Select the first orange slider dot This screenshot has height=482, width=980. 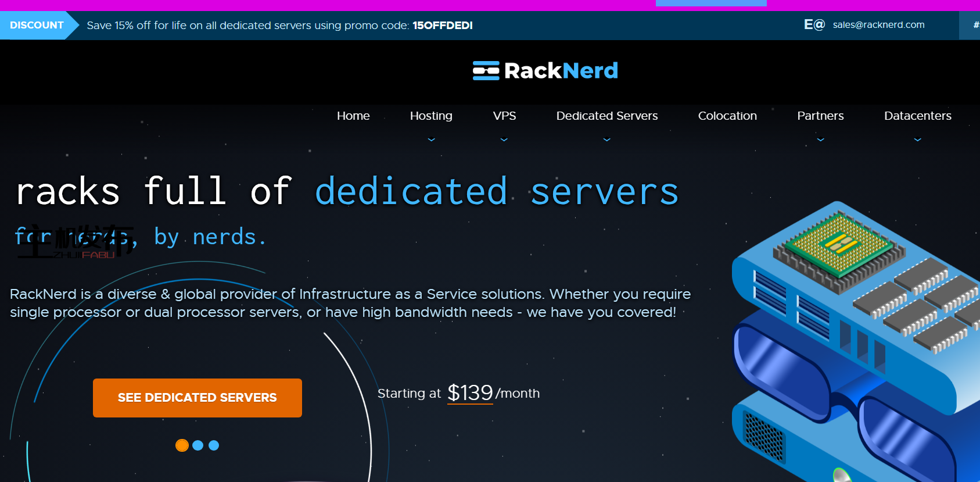point(182,445)
